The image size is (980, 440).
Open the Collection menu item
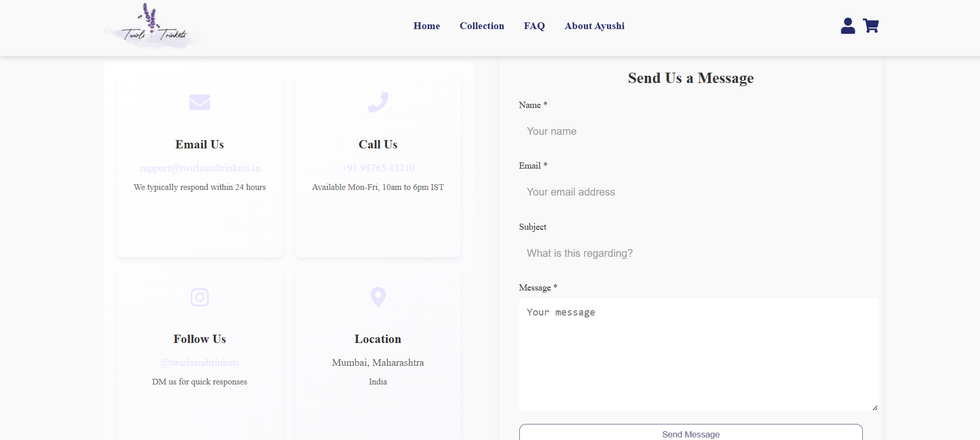[481, 26]
